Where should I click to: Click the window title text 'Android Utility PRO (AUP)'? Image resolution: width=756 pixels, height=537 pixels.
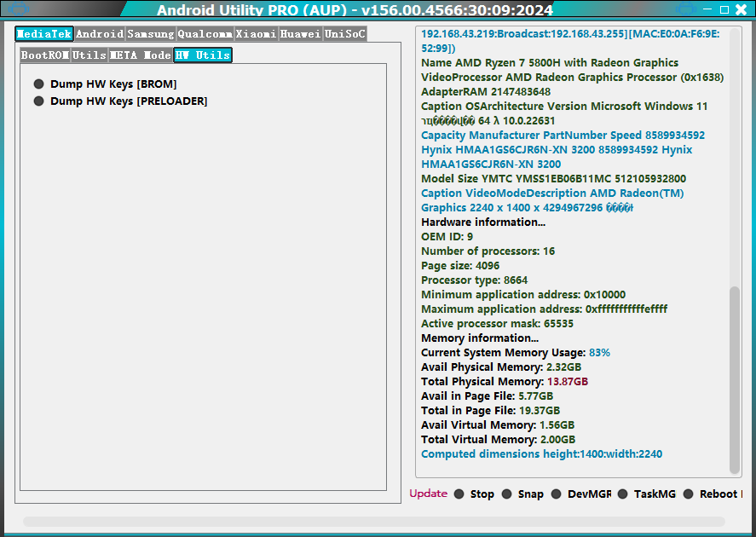(252, 9)
